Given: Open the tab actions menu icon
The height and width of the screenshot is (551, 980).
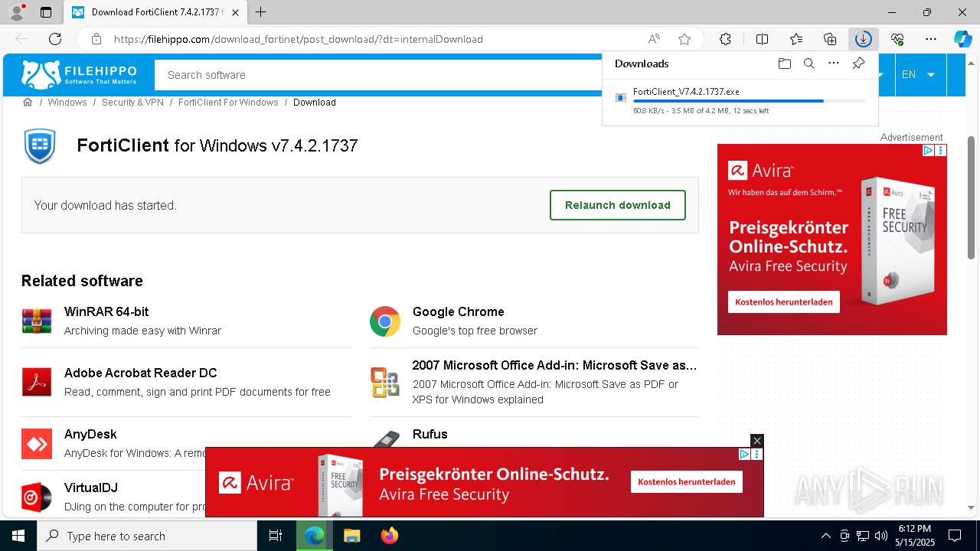Looking at the screenshot, I should [x=46, y=12].
